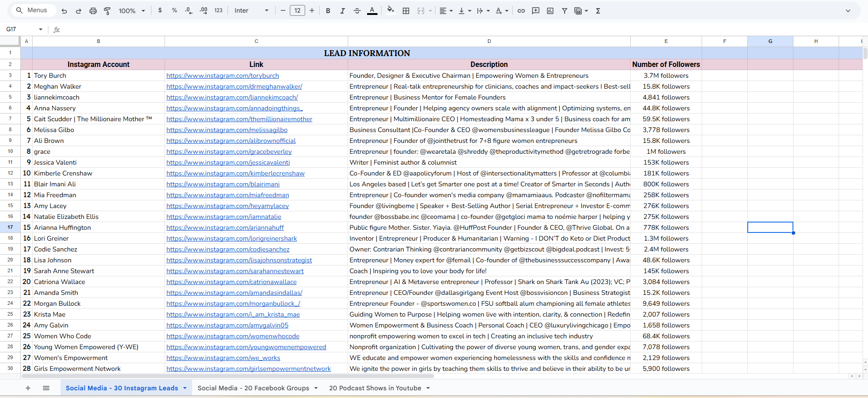Viewport: 868px width, 398px height.
Task: Open the ariannahuff Instagram link
Action: point(225,228)
